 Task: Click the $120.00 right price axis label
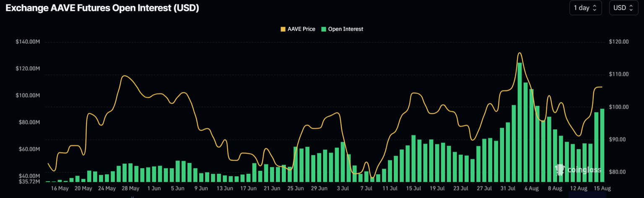(x=618, y=42)
